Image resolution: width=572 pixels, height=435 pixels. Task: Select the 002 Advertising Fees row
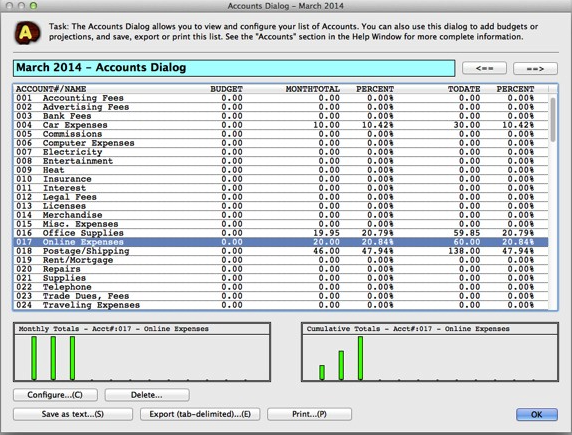281,107
